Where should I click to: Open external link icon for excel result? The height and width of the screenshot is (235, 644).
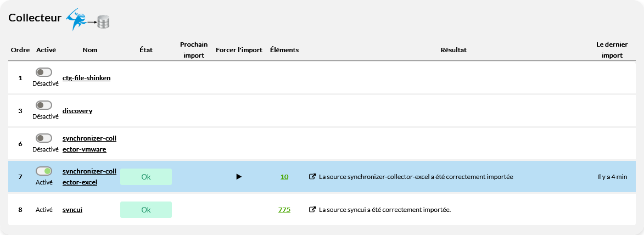(313, 177)
